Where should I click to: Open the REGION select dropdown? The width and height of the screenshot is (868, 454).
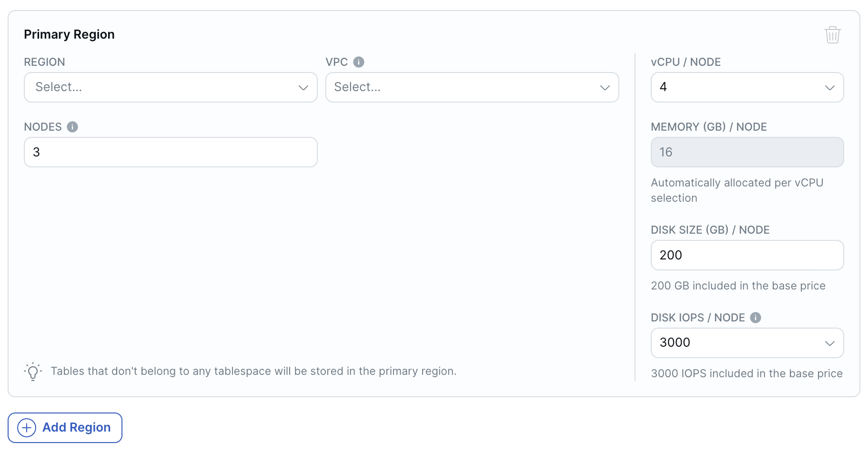(x=170, y=87)
